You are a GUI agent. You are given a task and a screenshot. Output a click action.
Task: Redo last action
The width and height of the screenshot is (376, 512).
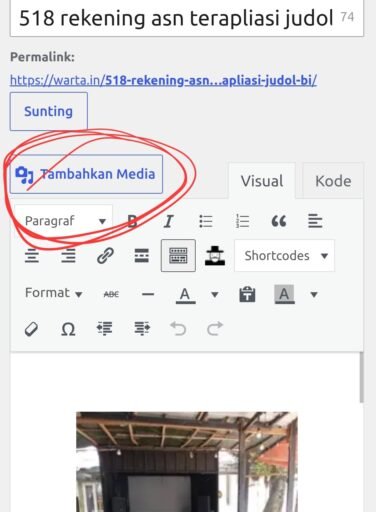(215, 329)
